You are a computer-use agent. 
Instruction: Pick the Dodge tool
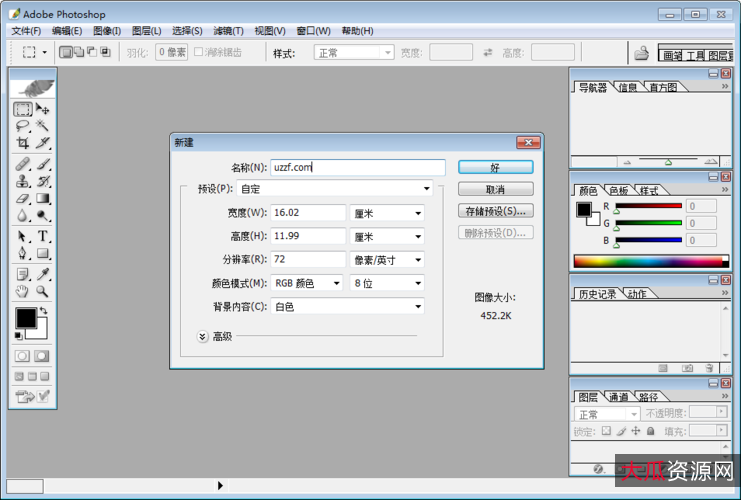[43, 216]
